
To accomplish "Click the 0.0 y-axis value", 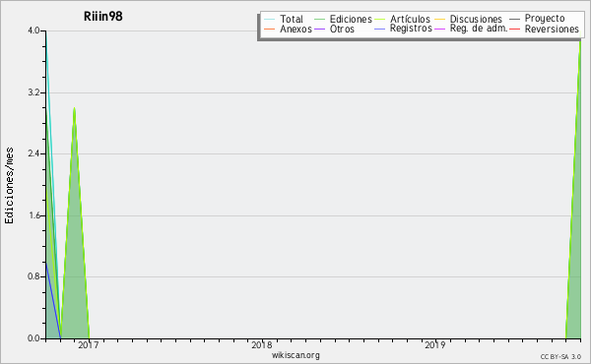I will [x=33, y=338].
